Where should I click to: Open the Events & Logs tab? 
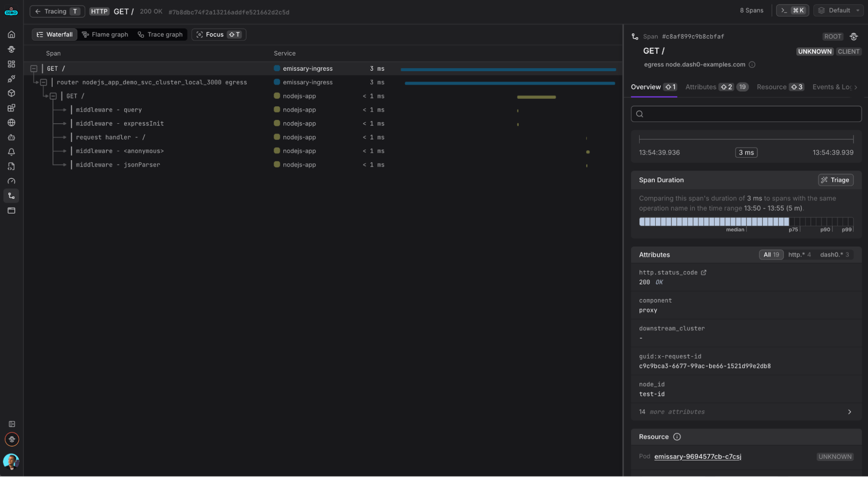[x=832, y=87]
